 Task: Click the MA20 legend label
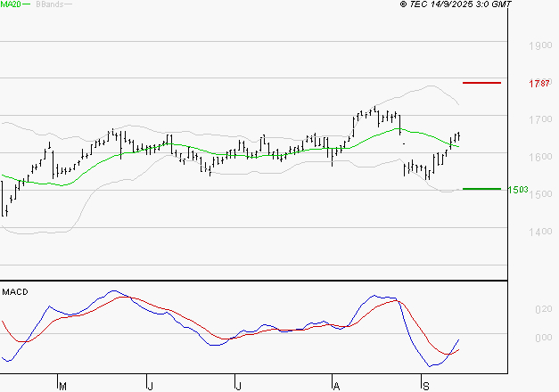(11, 4)
